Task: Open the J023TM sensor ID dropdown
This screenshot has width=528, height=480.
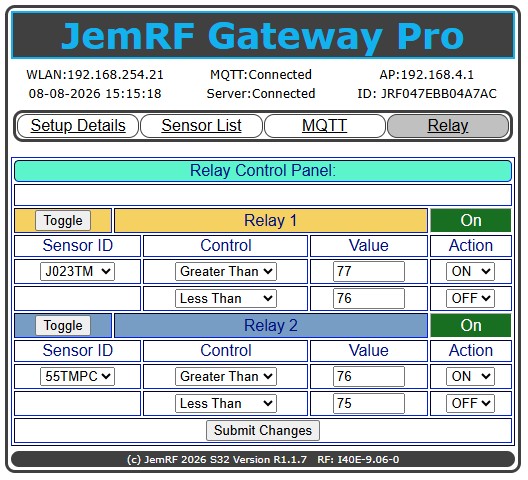Action: point(77,271)
